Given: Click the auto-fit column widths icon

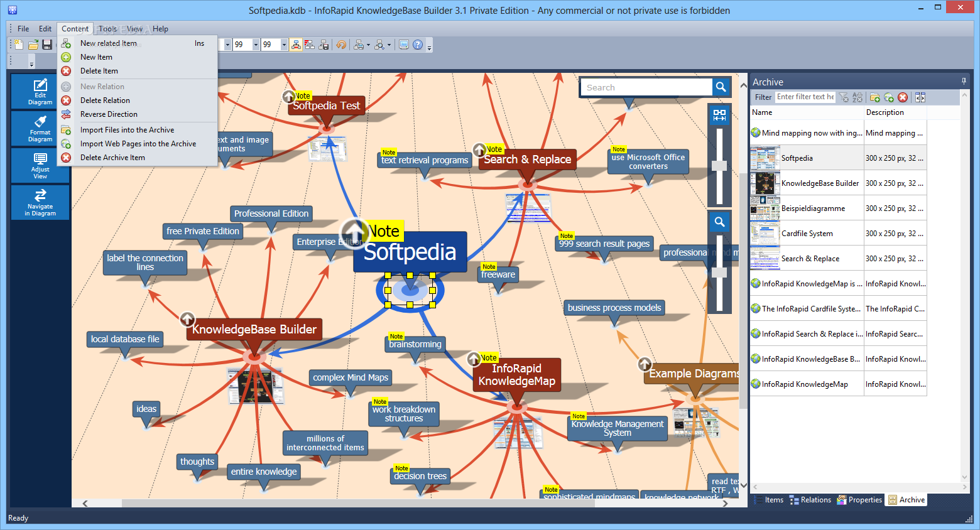Looking at the screenshot, I should tap(920, 97).
